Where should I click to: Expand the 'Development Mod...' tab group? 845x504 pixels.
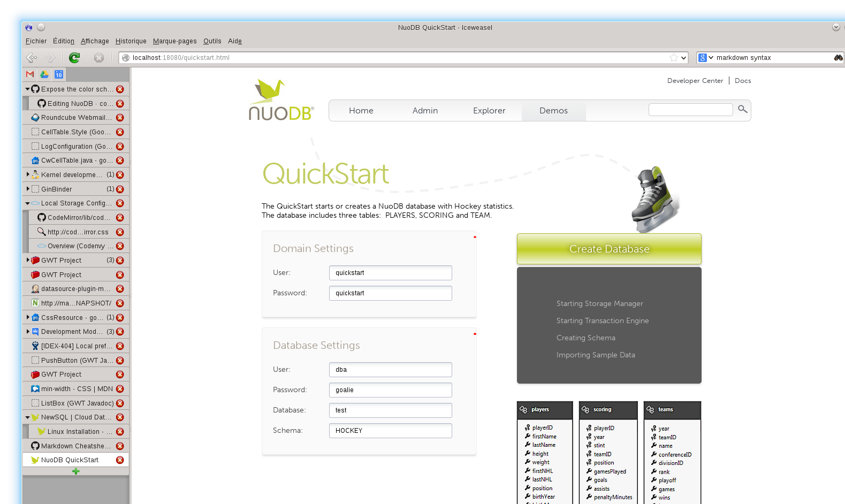[28, 332]
